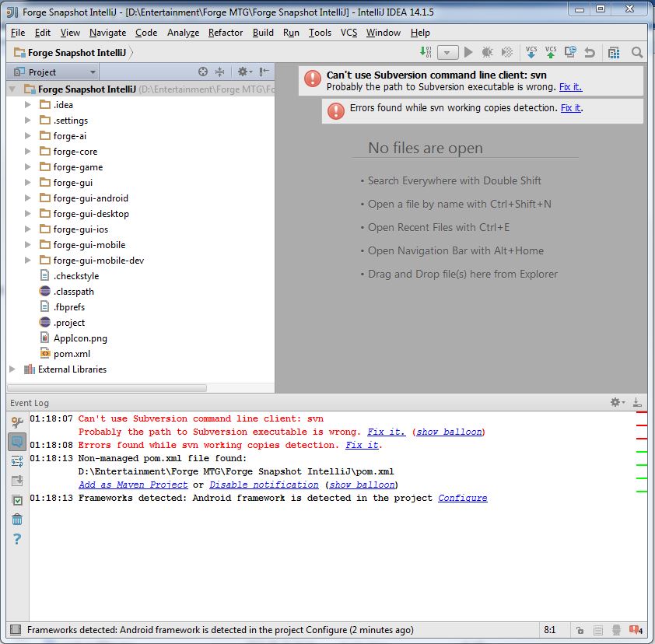Toggle Mark all as read checkbox icon

[x=17, y=500]
